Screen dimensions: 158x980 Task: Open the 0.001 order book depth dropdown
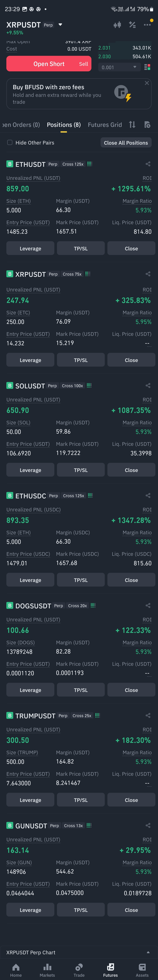119,67
